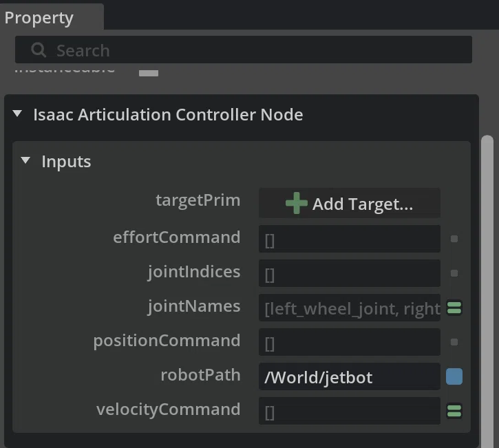Viewport: 499px width, 448px height.
Task: Click the green plus icon on Add Target
Action: coord(296,203)
